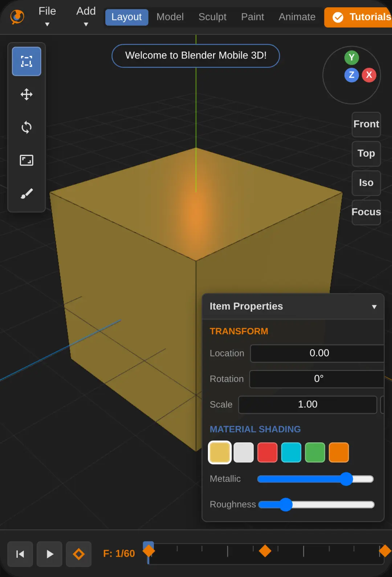
Task: Insert a keyframe with diamond button
Action: (79, 554)
